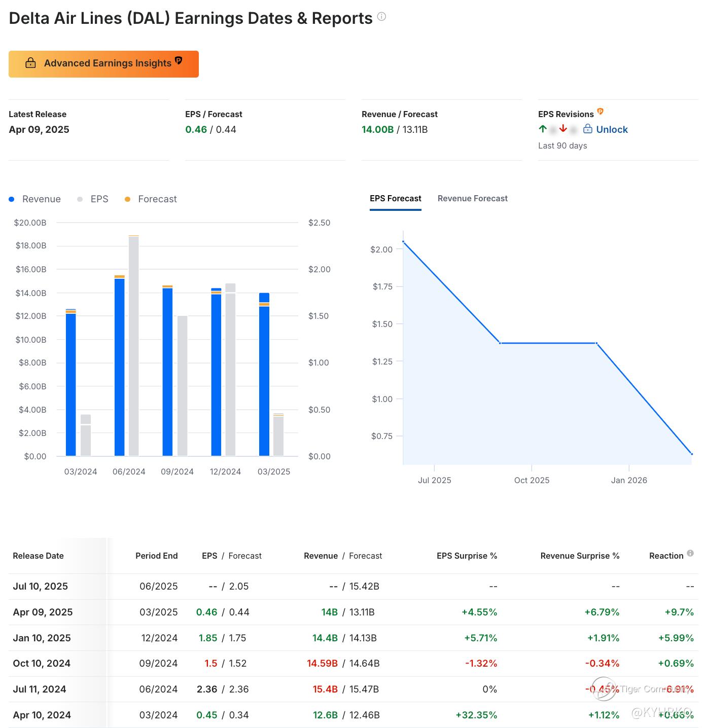Click the Release Date column header
Screen dimensions: 705x728
[38, 556]
